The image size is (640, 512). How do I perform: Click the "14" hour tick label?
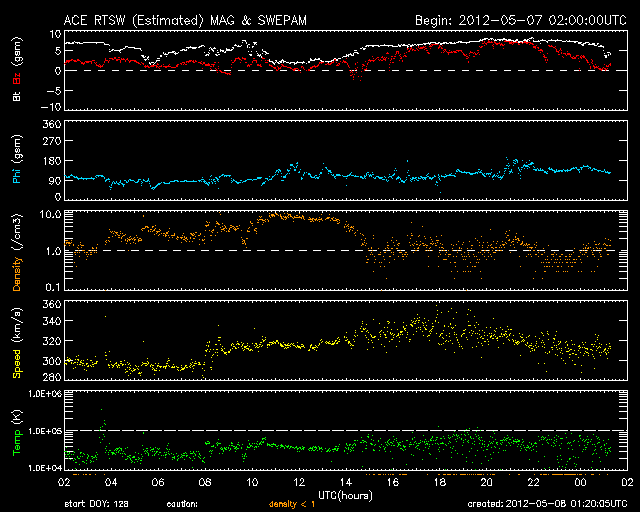click(x=346, y=483)
